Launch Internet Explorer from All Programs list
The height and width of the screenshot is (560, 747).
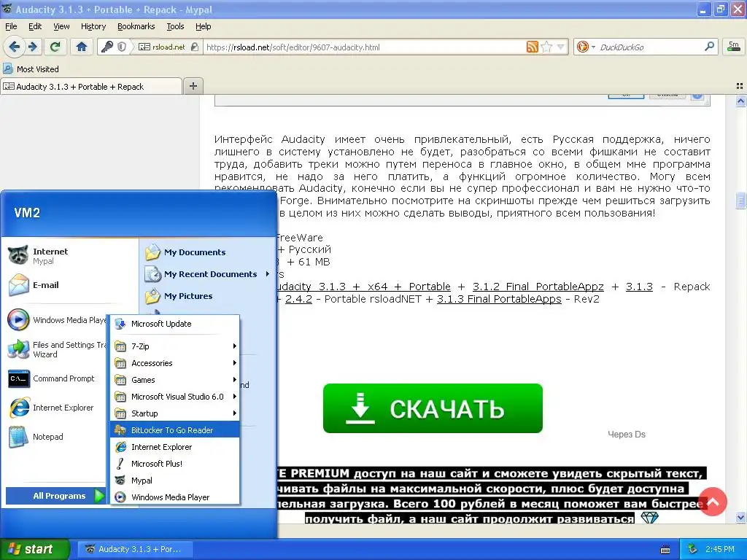point(175,447)
